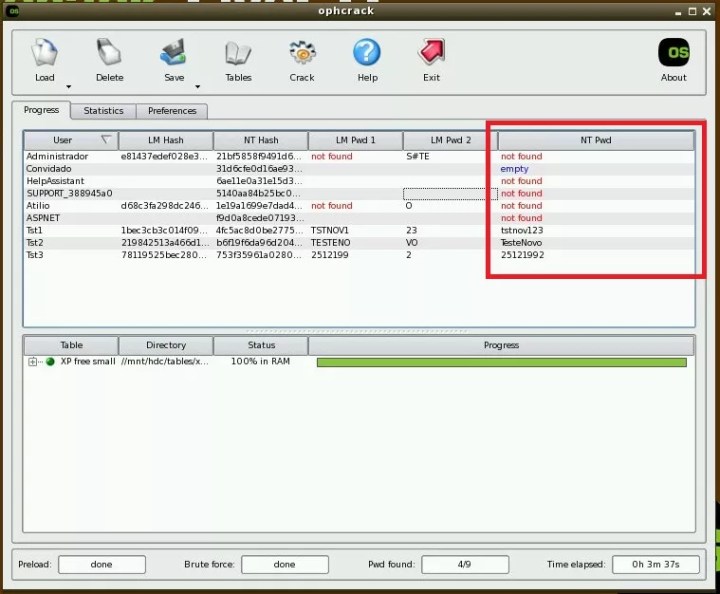Click the Directory column header
Image resolution: width=720 pixels, height=594 pixels.
tap(166, 345)
